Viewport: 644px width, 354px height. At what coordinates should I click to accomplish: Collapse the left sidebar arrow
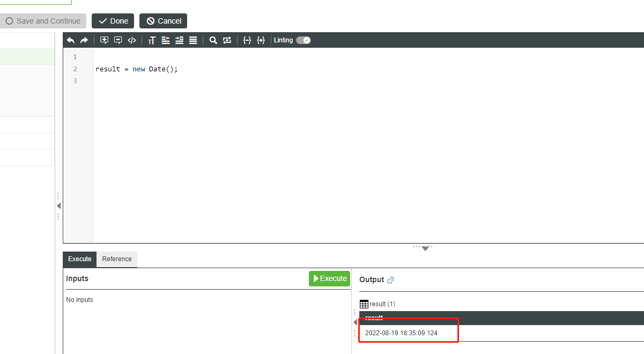pyautogui.click(x=58, y=205)
